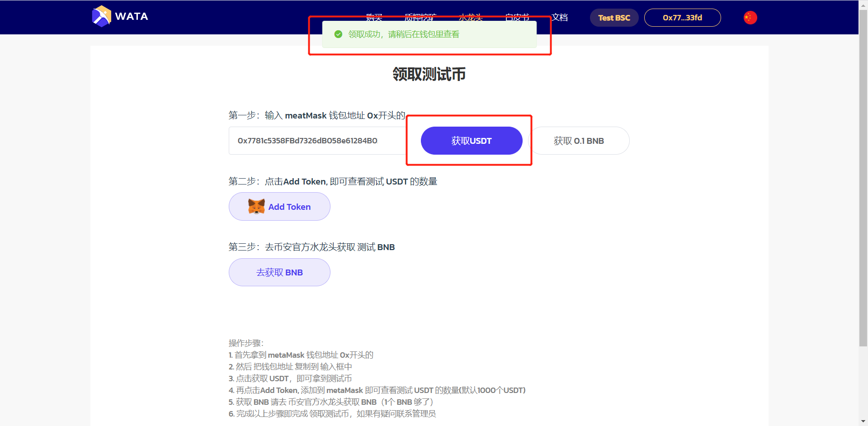
Task: Open the 水龙头 faucet page
Action: [471, 18]
